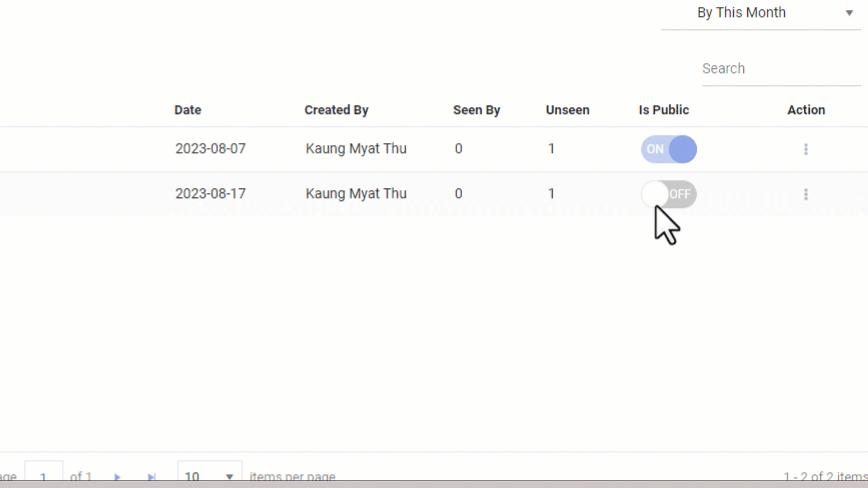
Task: Go to next page arrow
Action: click(x=118, y=477)
